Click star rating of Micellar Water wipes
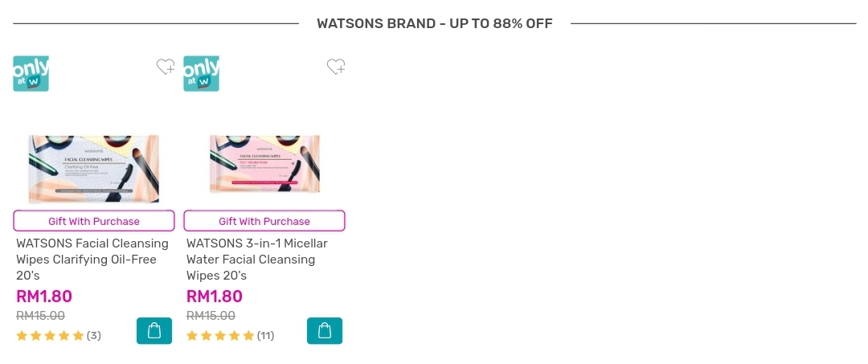This screenshot has width=868, height=364. point(220,336)
